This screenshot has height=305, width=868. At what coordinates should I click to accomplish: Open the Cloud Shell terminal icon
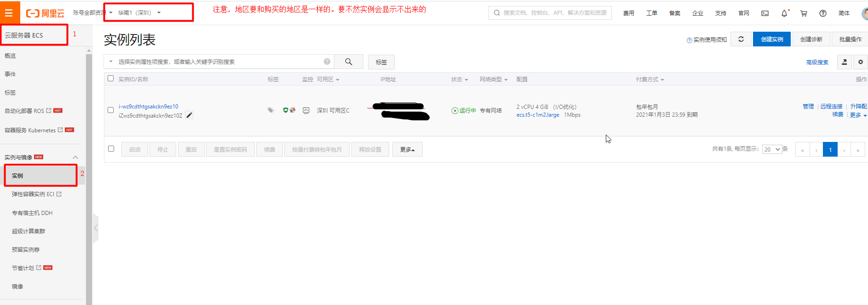point(765,13)
